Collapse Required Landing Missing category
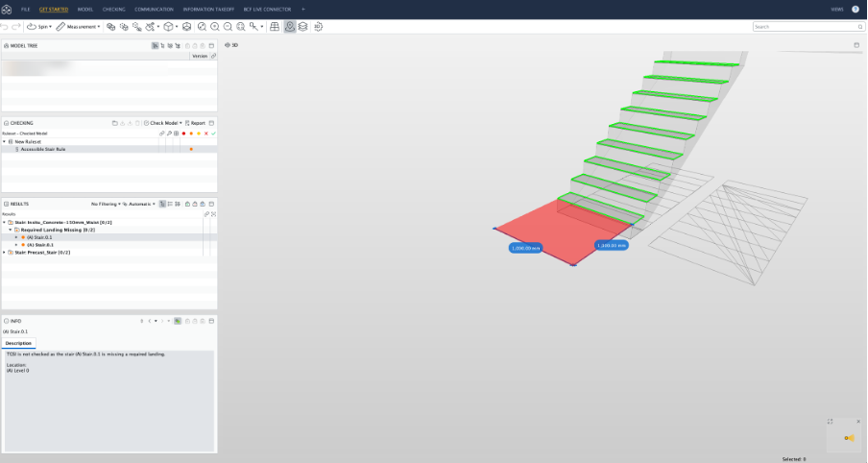Image resolution: width=868 pixels, height=463 pixels. 11,230
